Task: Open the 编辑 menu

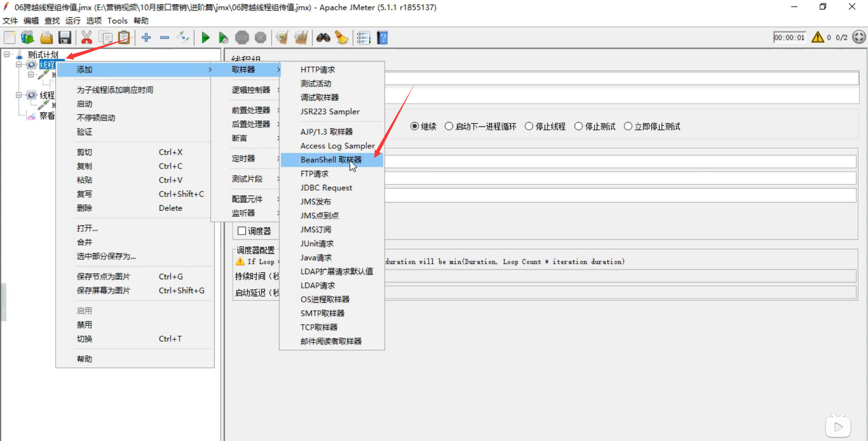Action: tap(31, 21)
